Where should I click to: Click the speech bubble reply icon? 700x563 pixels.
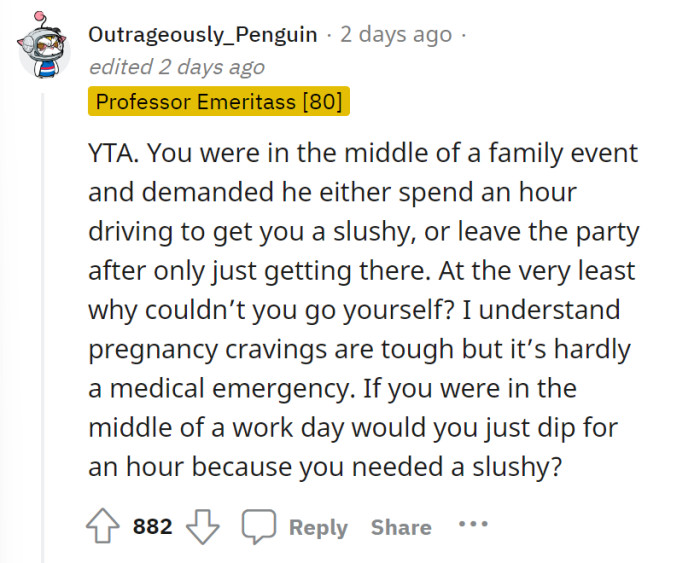[260, 527]
